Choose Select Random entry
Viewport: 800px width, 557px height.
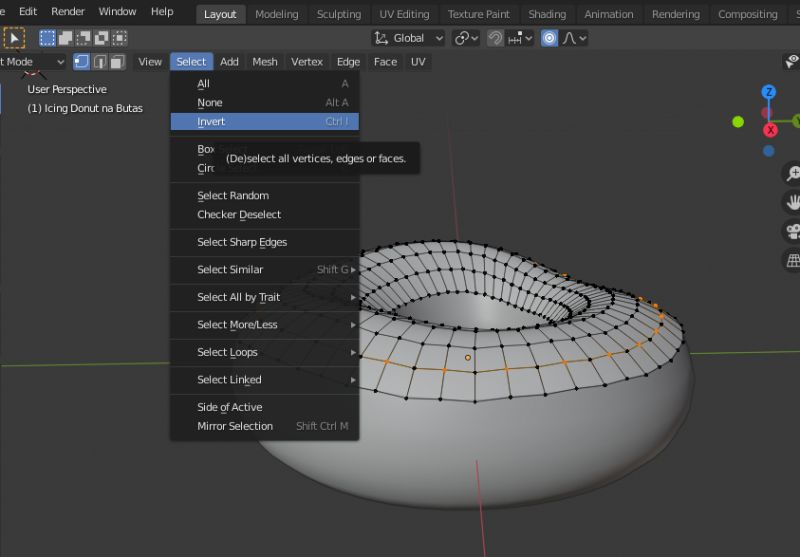(265, 195)
